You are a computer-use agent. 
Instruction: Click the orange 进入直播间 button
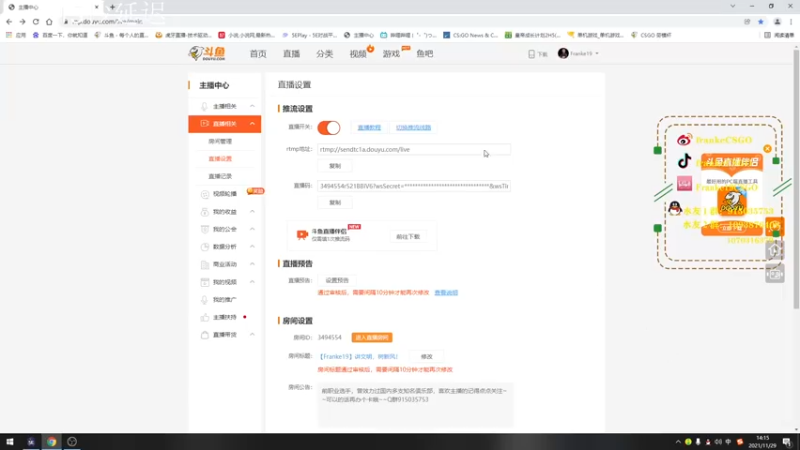point(372,338)
